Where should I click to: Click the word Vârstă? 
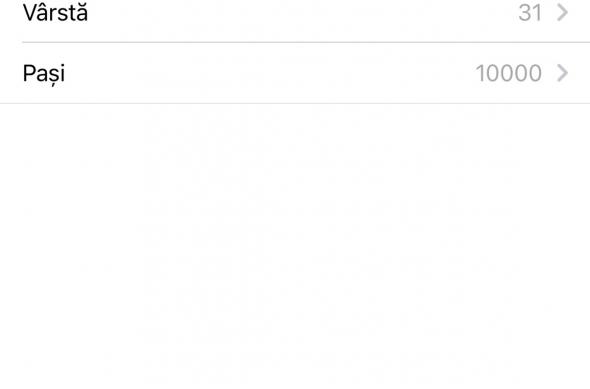(x=55, y=12)
